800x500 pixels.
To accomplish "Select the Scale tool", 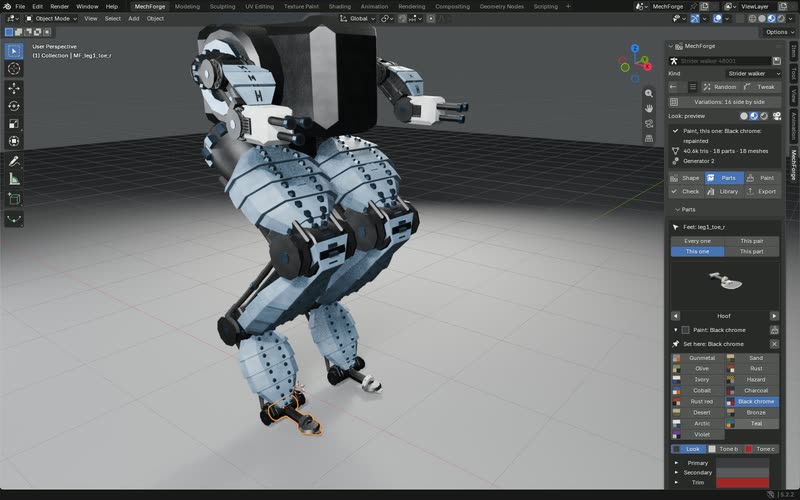I will (x=14, y=123).
